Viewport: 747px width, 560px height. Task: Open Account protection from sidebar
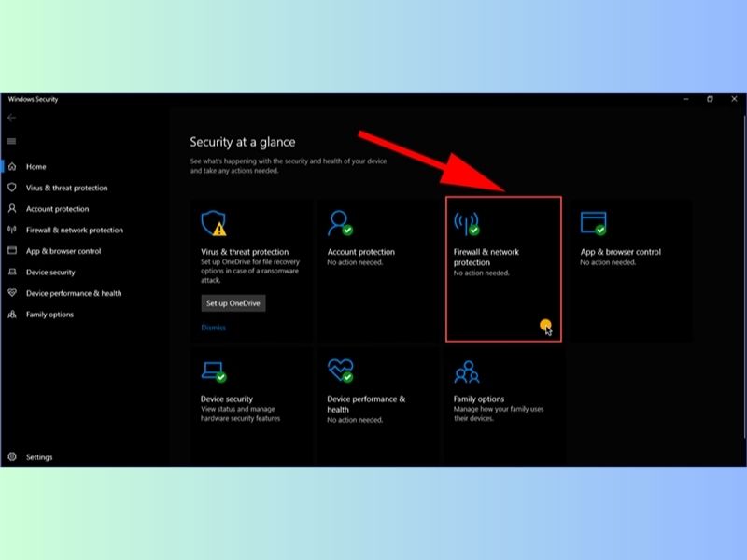pos(57,208)
